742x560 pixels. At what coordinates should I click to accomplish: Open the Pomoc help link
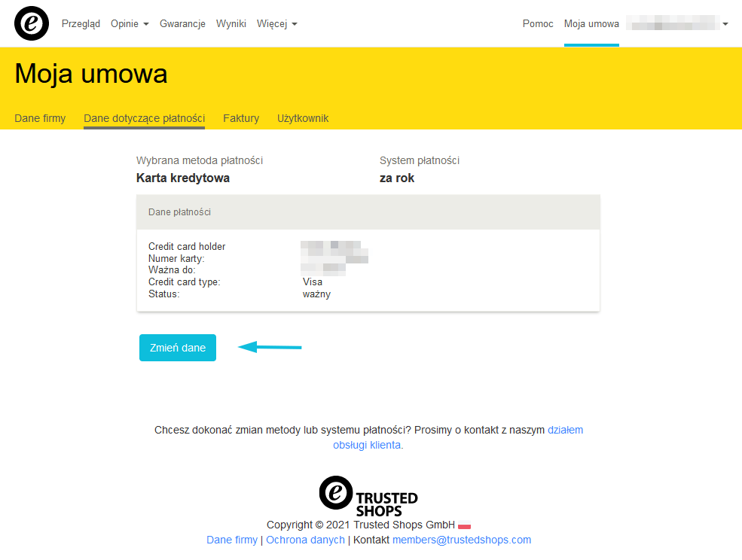tap(538, 24)
